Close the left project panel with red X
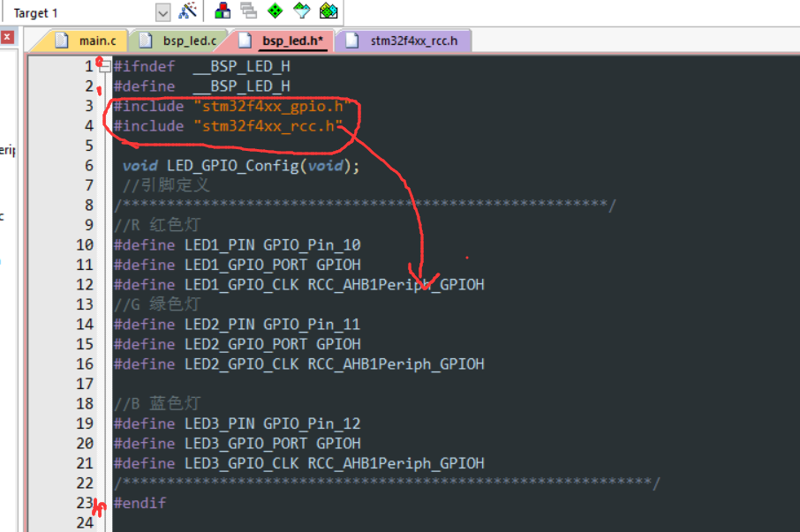 coord(7,37)
